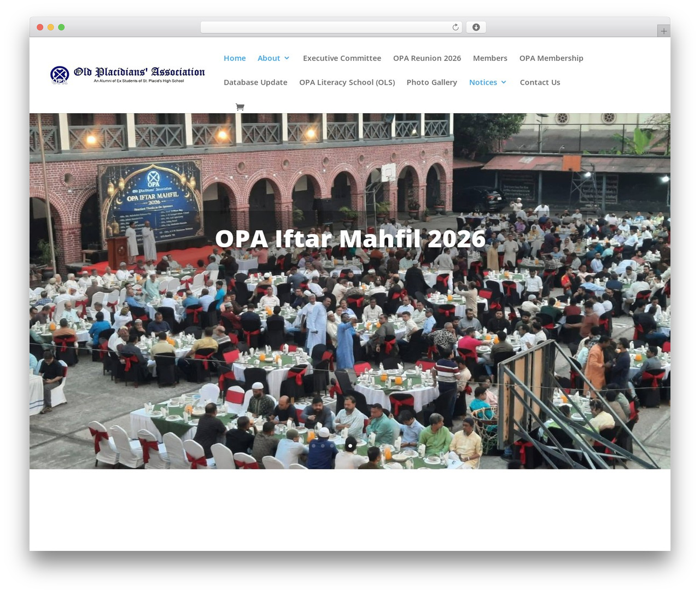The width and height of the screenshot is (700, 593).
Task: Open OPA Reunion 2026 page
Action: click(x=427, y=58)
